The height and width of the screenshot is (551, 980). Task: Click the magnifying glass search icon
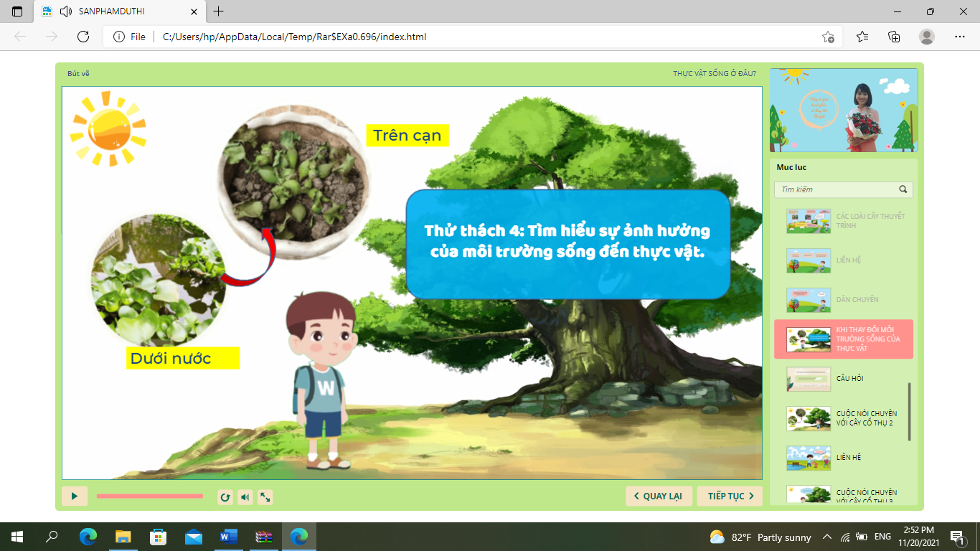coord(903,189)
